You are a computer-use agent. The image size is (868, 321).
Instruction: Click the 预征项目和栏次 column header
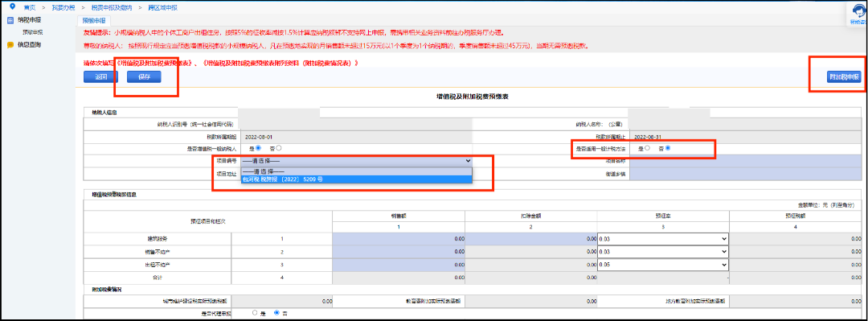pos(207,221)
